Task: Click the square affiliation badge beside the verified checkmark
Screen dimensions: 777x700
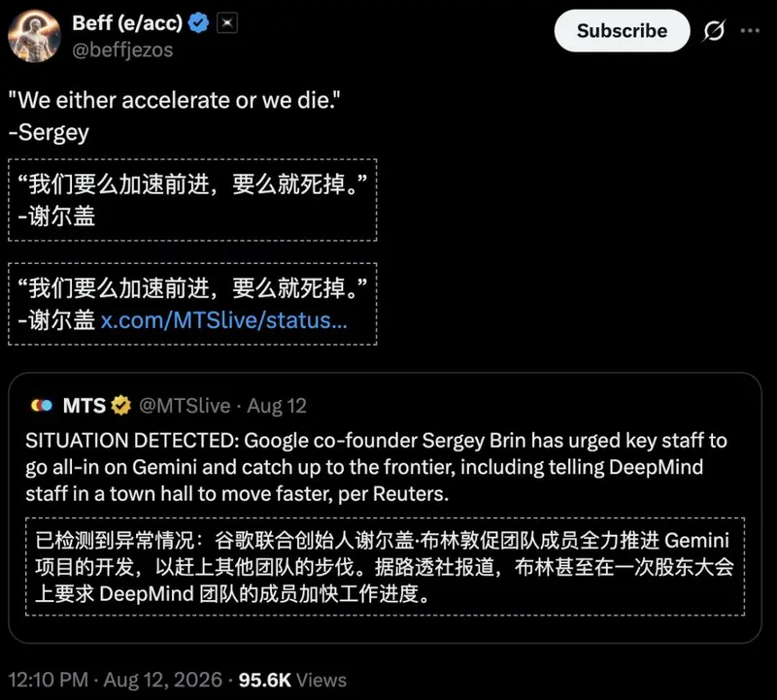Action: pos(227,23)
